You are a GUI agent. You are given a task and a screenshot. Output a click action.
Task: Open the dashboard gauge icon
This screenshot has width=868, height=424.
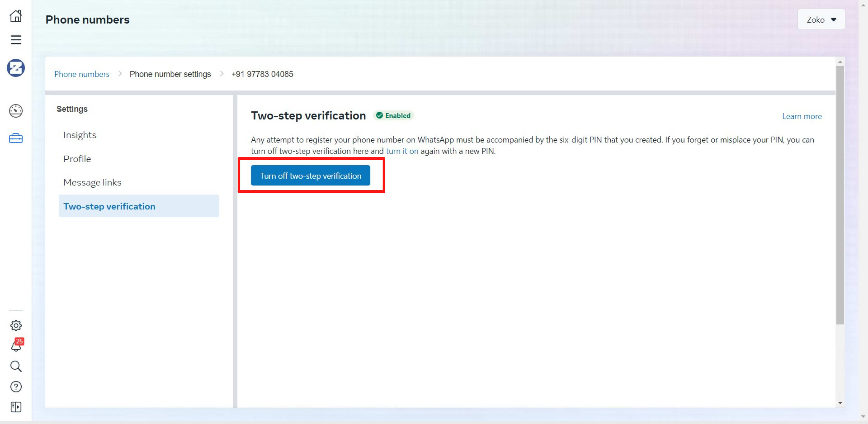point(16,111)
